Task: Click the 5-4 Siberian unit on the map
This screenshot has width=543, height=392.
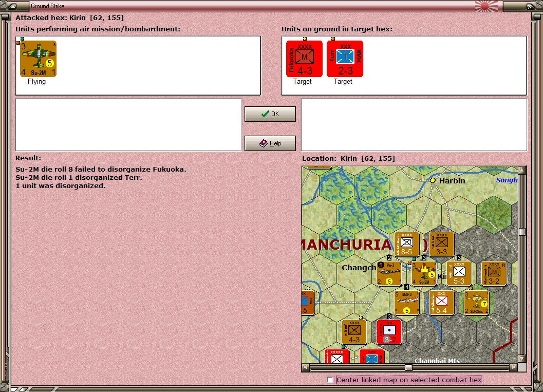Action: (441, 303)
